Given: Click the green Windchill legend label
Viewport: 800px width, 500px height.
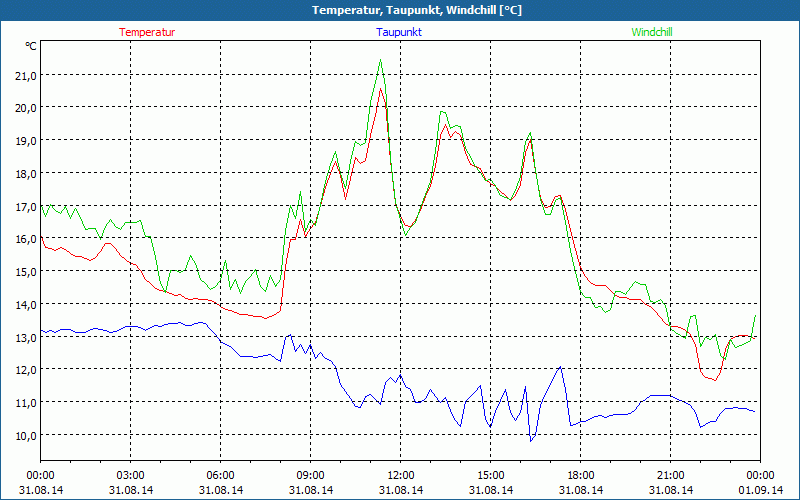Looking at the screenshot, I should [652, 32].
